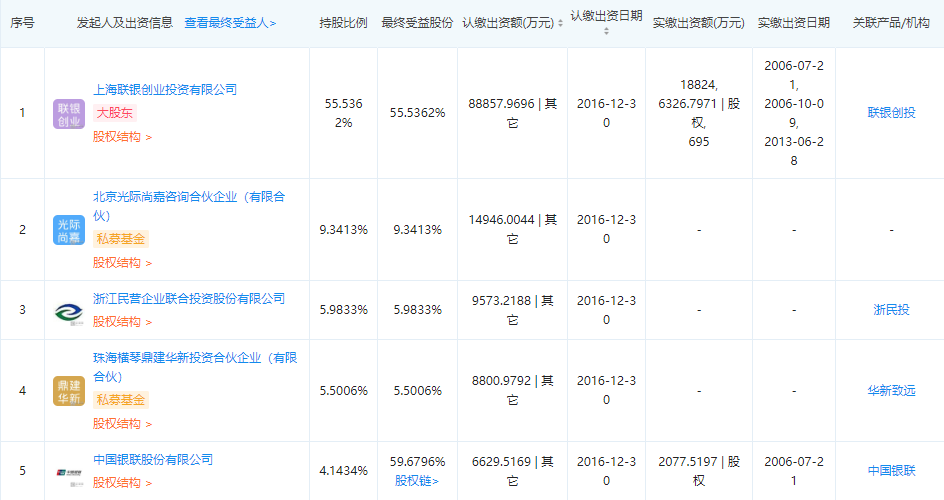Click the 联银创业 company logo icon
Screen dimensions: 944x500
point(69,114)
